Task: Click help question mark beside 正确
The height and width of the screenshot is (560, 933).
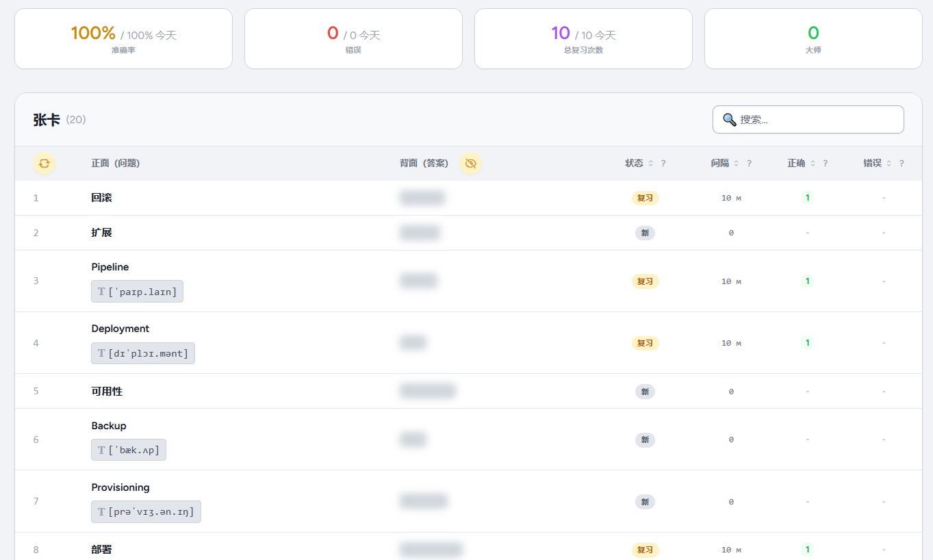Action: point(826,164)
